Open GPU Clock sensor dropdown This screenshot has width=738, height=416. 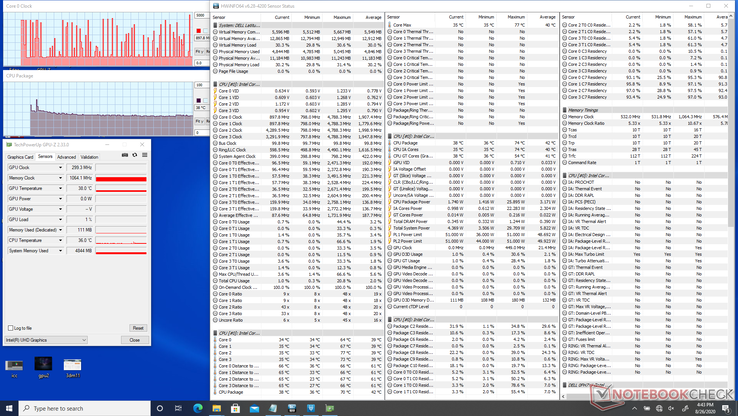(60, 168)
